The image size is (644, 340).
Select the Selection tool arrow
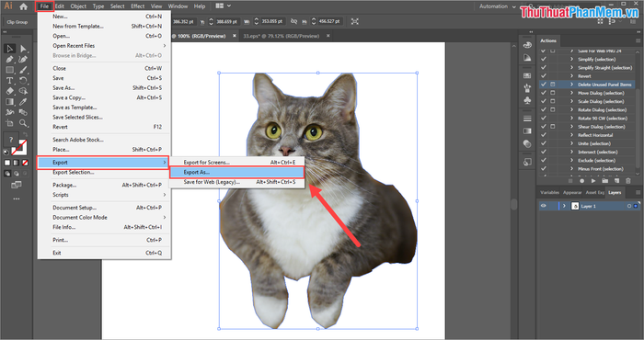pos(9,49)
